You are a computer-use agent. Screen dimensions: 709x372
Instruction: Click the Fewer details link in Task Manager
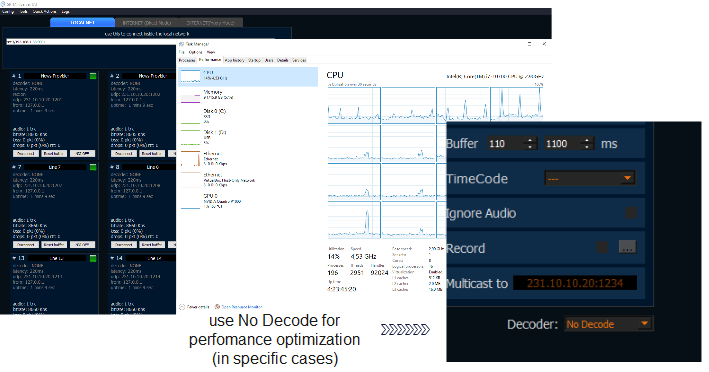coord(194,306)
